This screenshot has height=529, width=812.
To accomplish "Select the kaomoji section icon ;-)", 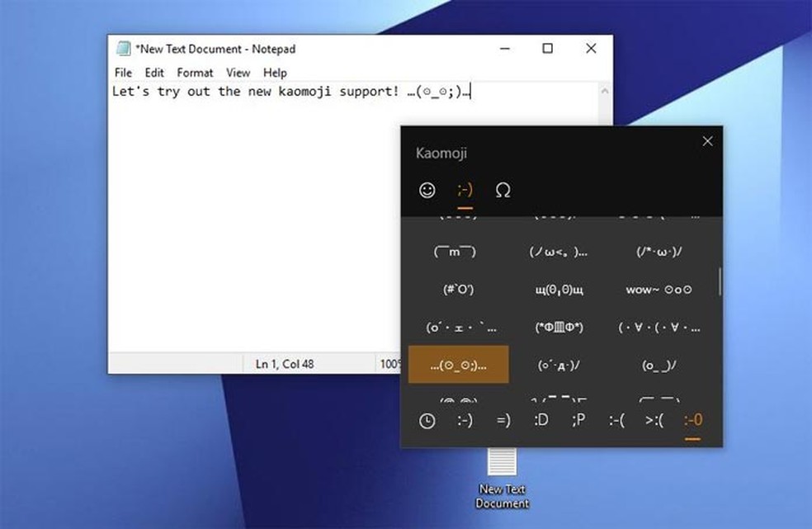I will (464, 190).
